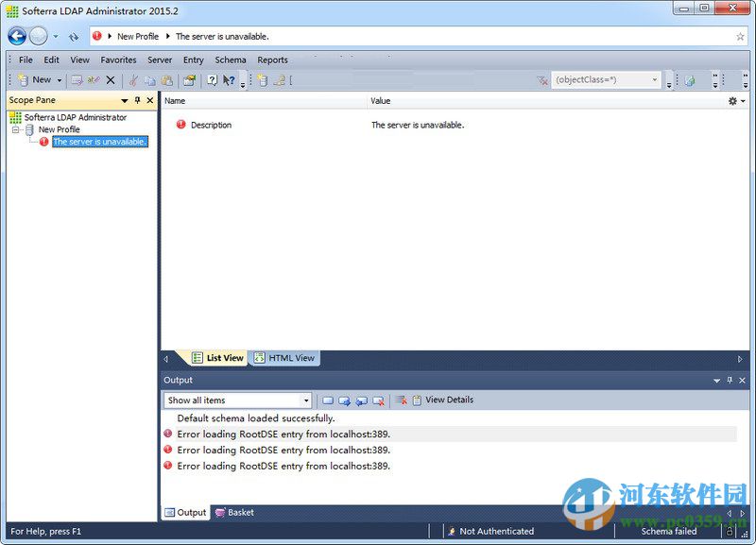Screen dimensions: 756x545
Task: Select first highlighted RootDSE error message
Action: click(x=449, y=434)
